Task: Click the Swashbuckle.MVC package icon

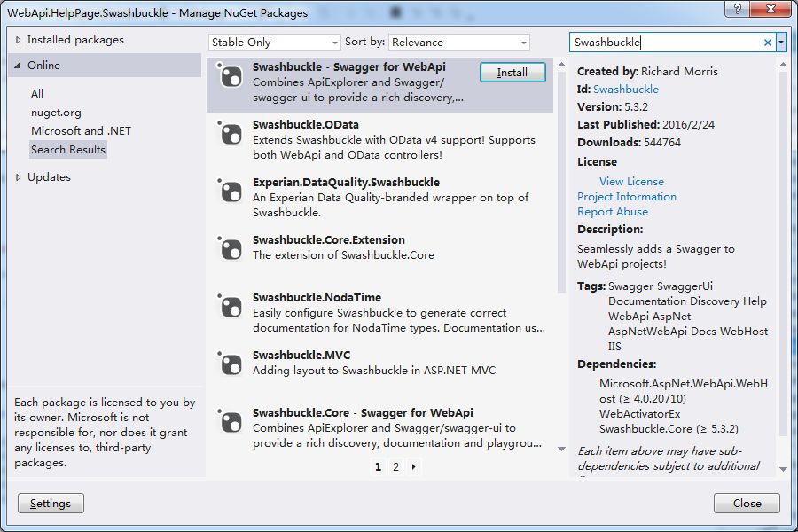Action: coord(231,364)
